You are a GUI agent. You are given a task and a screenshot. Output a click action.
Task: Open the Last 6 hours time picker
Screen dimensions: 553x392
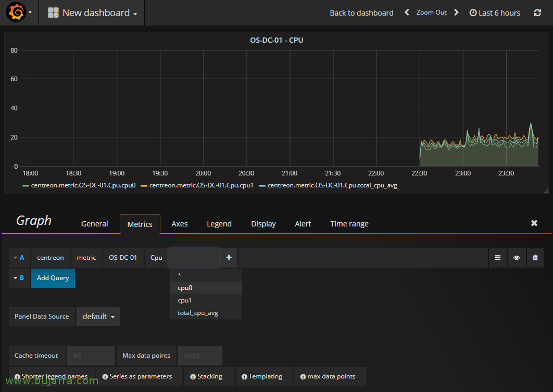495,12
